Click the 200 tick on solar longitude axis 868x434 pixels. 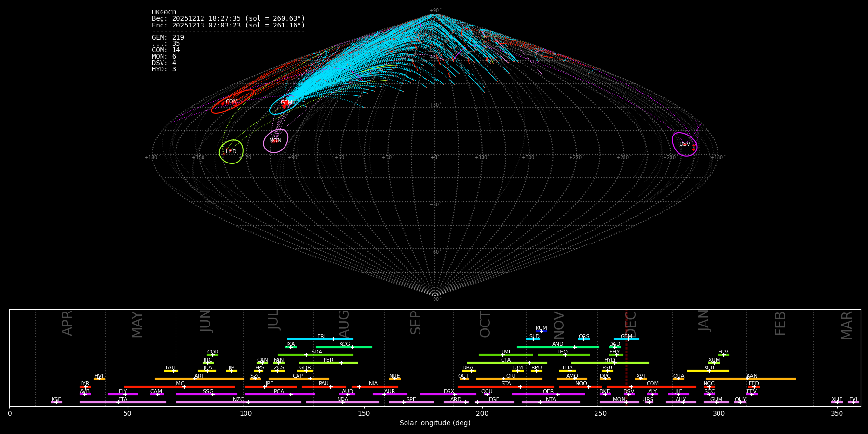pyautogui.click(x=482, y=413)
